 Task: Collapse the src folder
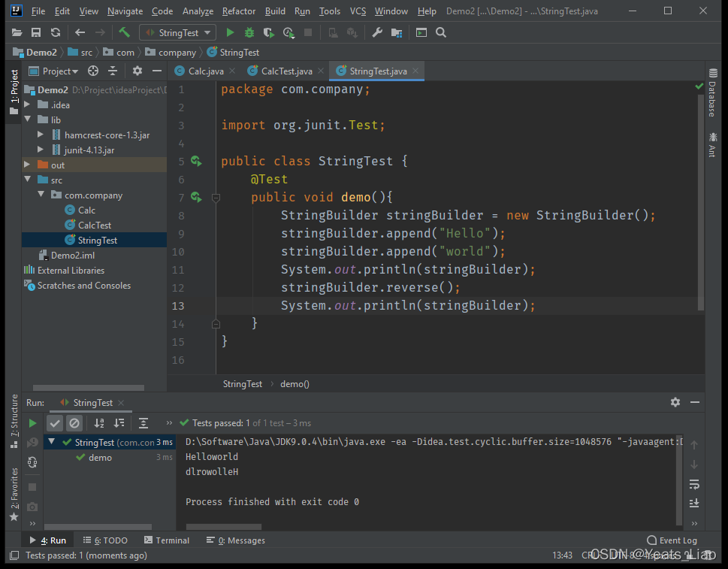pos(27,180)
